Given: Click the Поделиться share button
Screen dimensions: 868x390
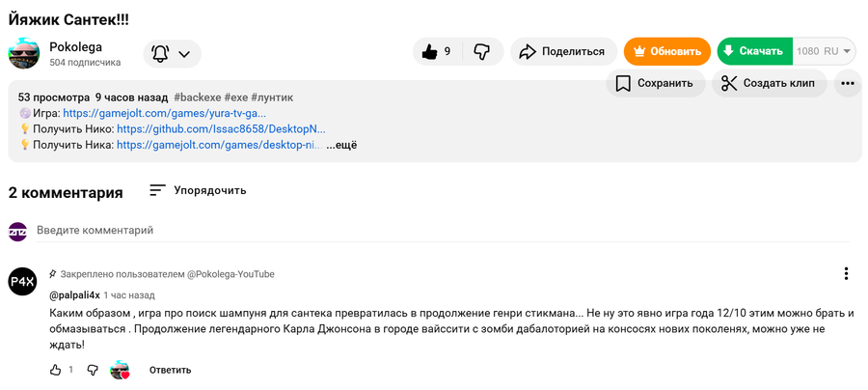Looking at the screenshot, I should 562,52.
